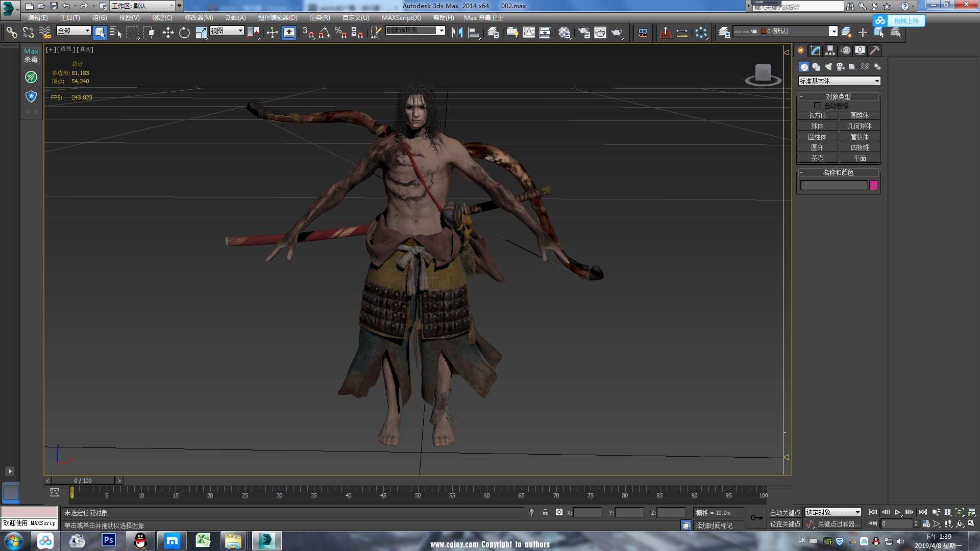Open the Material Editor sphere icon
980x551 pixels.
pyautogui.click(x=564, y=33)
